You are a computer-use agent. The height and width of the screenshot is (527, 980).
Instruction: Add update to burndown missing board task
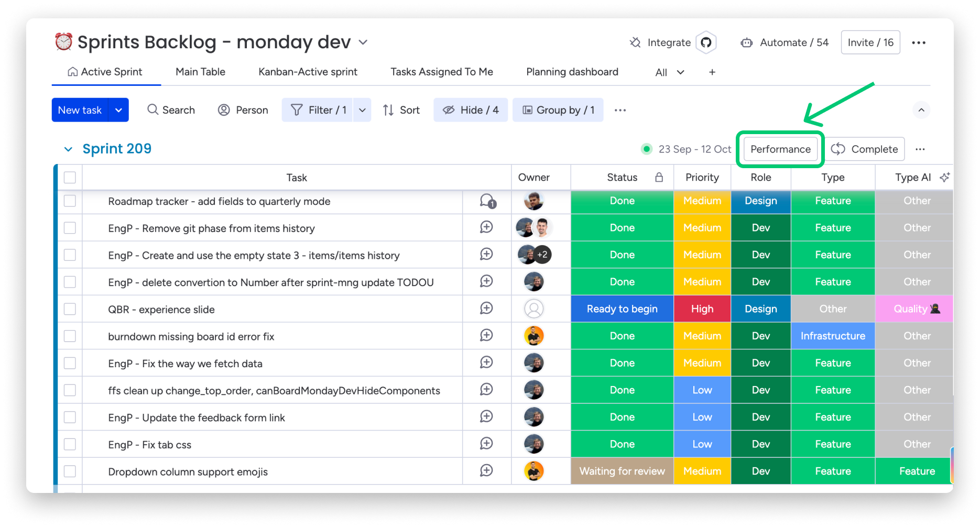click(486, 335)
